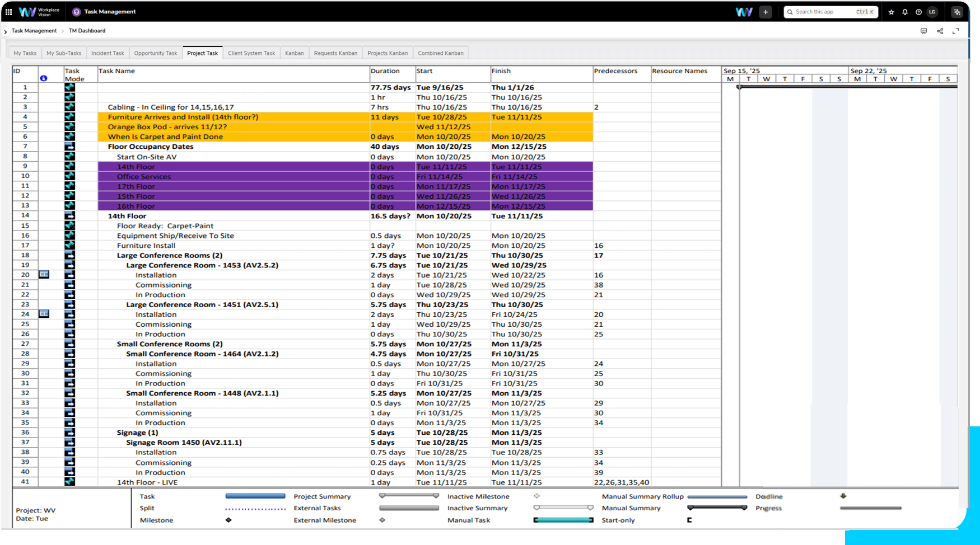Viewport: 980px width, 545px height.
Task: Open the help question mark icon
Action: tap(918, 12)
